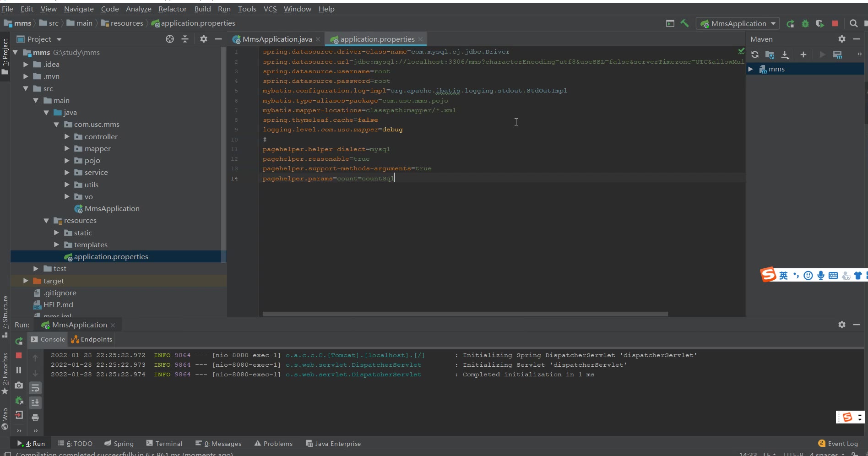
Task: Expand the mms Maven project node
Action: pos(751,69)
